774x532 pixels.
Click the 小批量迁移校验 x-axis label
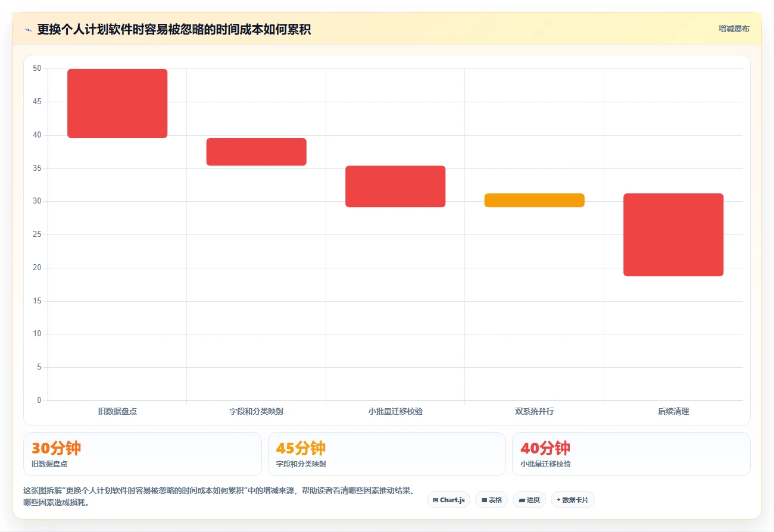coord(395,411)
